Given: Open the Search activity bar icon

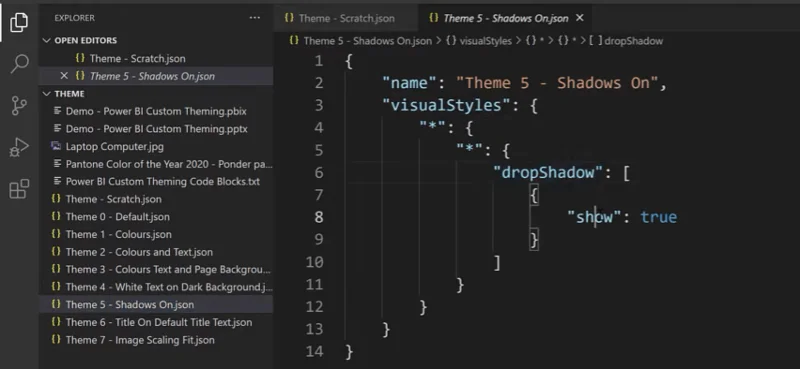Looking at the screenshot, I should (x=19, y=64).
